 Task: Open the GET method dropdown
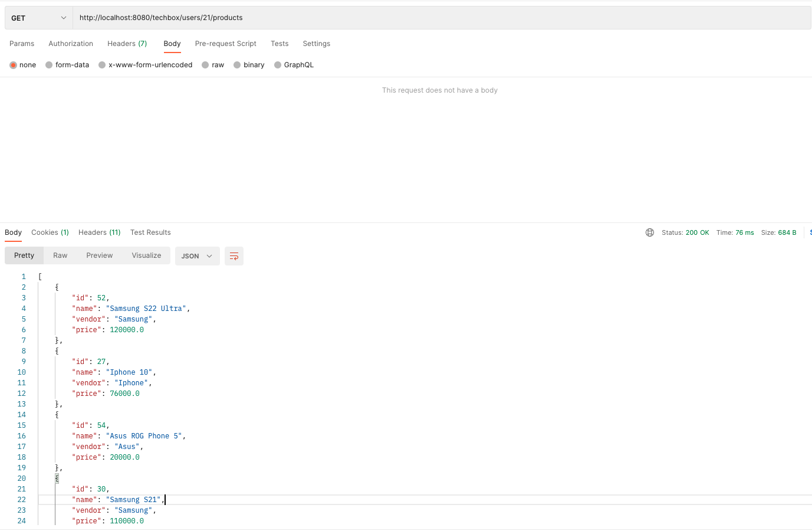39,18
